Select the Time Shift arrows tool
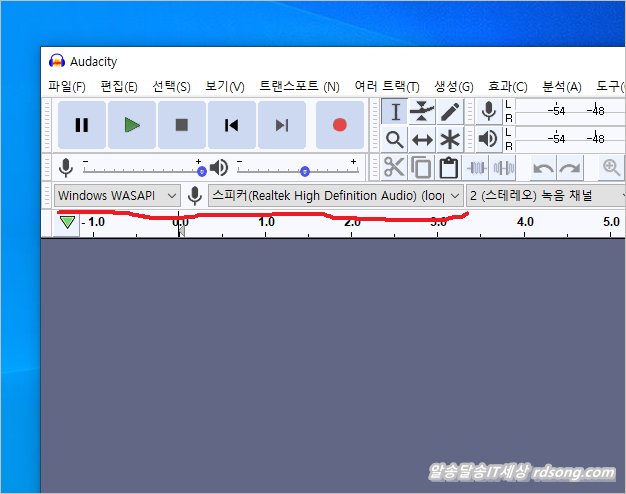Screen dimensions: 626x494 [422, 139]
